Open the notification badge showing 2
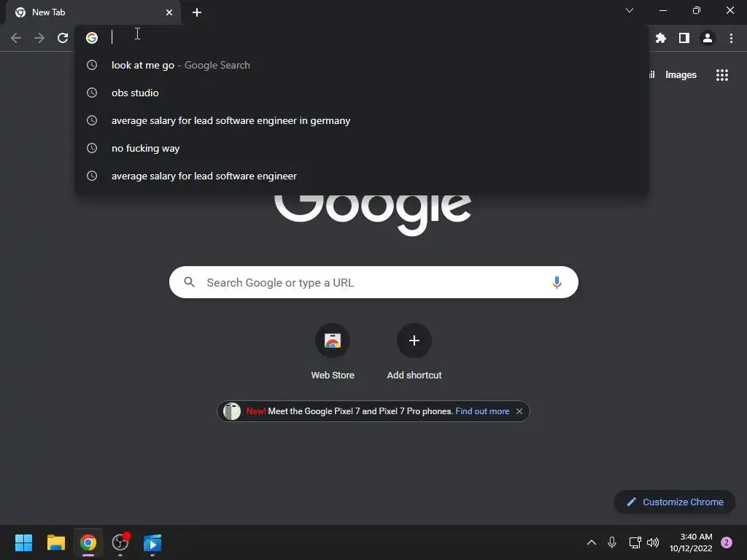Image resolution: width=747 pixels, height=560 pixels. coord(727,542)
